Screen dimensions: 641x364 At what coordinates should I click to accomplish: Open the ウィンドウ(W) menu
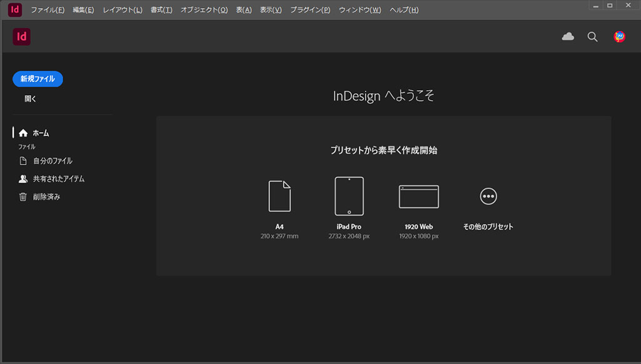(x=360, y=10)
